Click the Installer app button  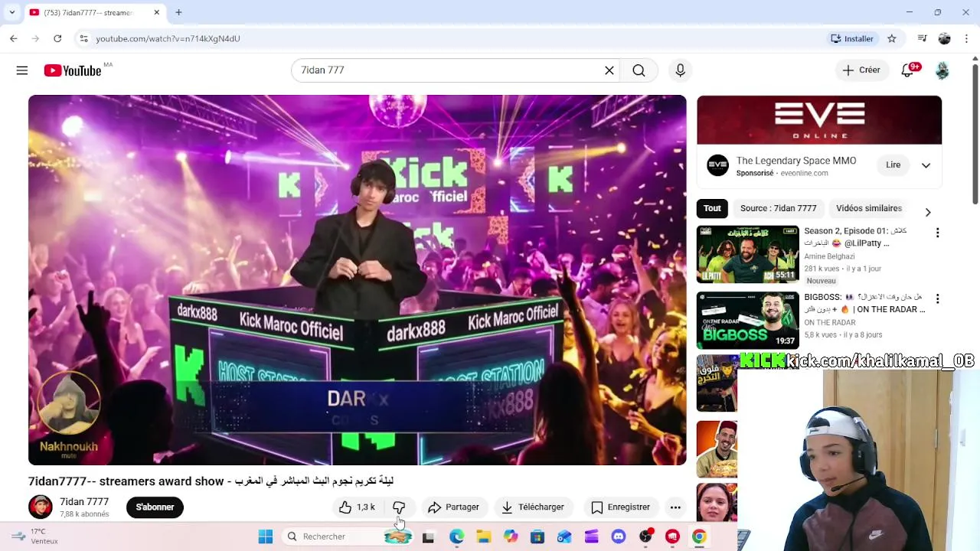[852, 38]
